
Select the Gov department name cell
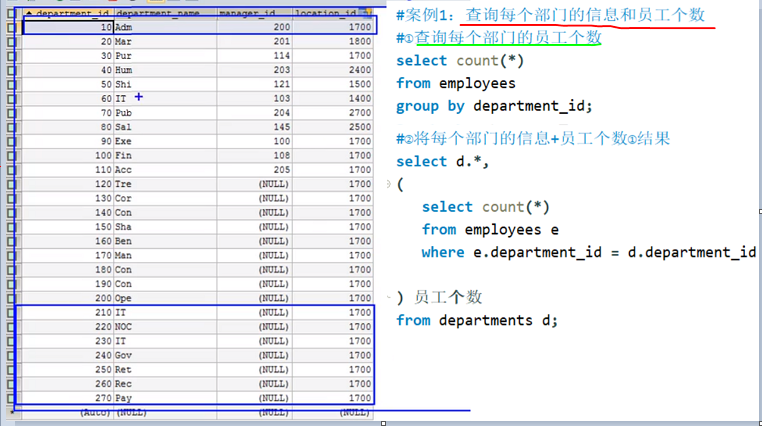pos(165,356)
